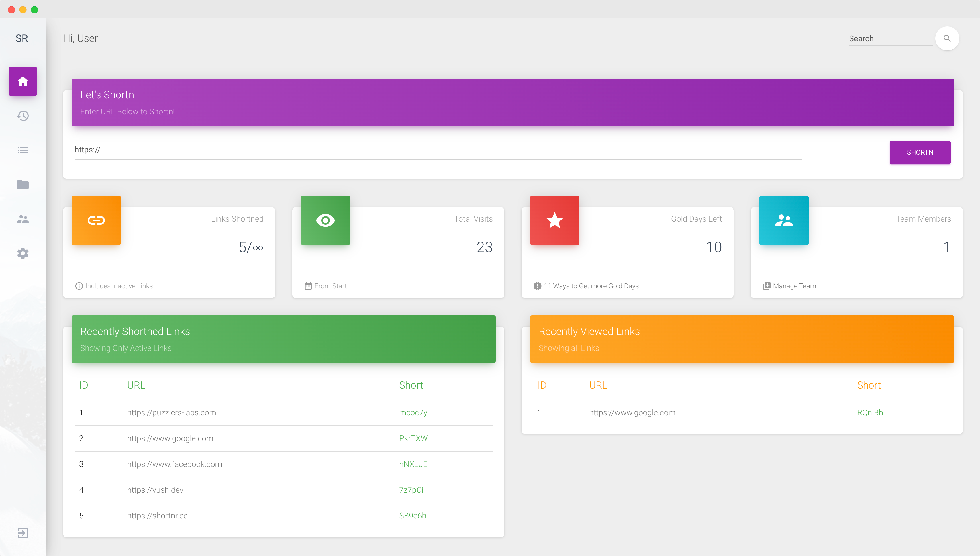Viewport: 980px width, 556px height.
Task: Focus the Search text field
Action: pos(889,39)
